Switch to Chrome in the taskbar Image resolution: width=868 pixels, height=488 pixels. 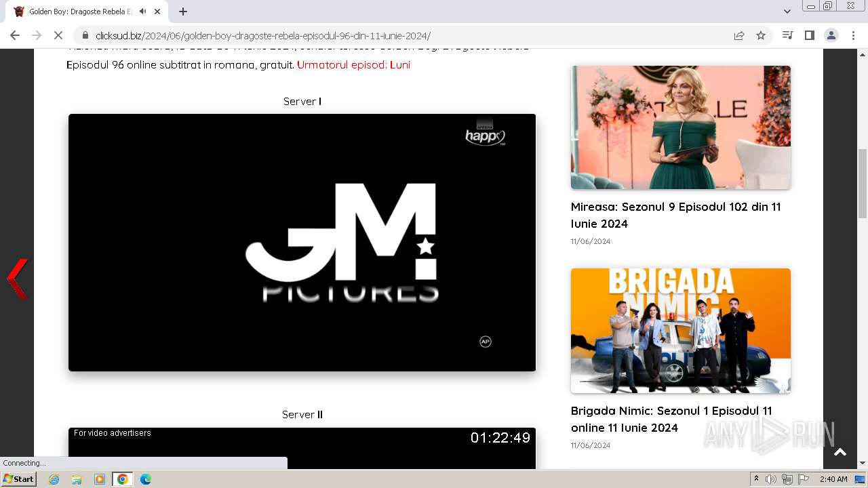(x=123, y=479)
